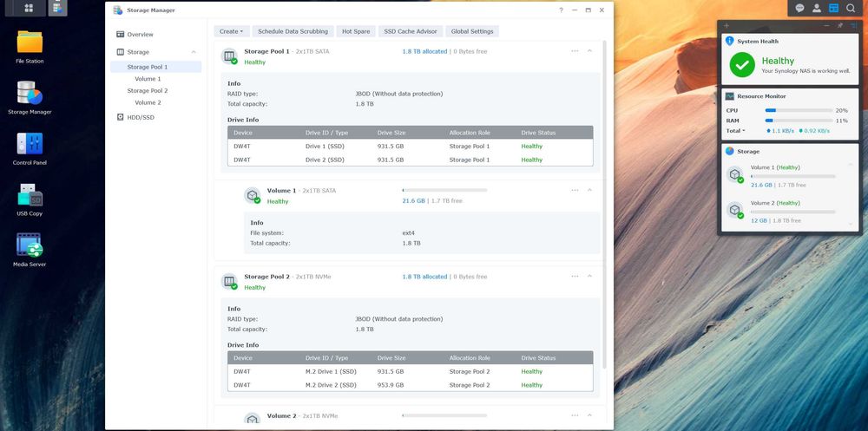
Task: Pin the widget panel
Action: (839, 25)
